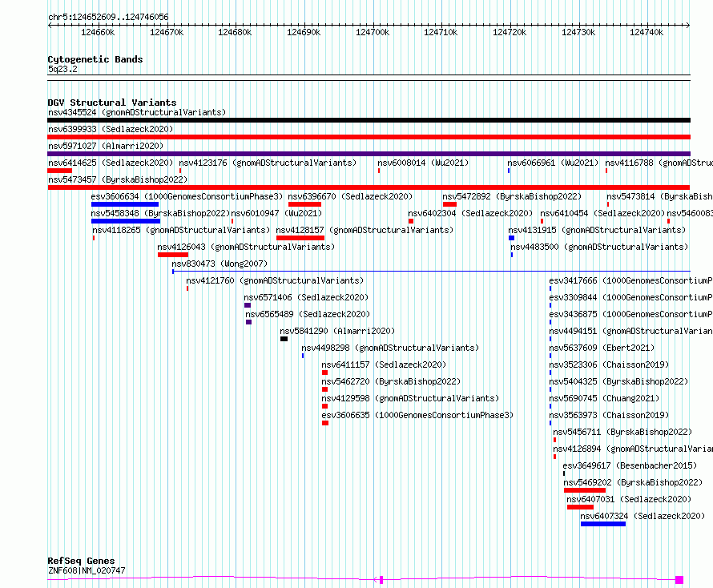Click the nsv6414625 variant label
The width and height of the screenshot is (713, 588).
click(x=111, y=163)
